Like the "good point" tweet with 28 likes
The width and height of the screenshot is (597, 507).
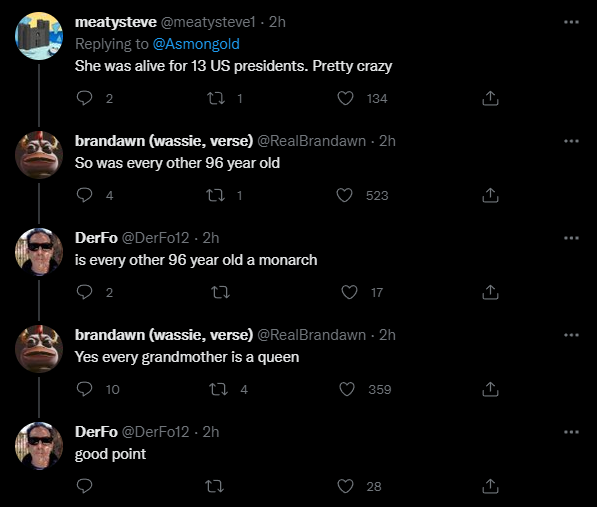(345, 486)
